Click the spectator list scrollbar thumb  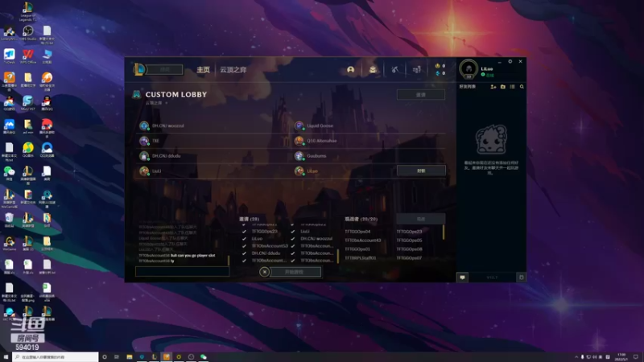(x=444, y=232)
